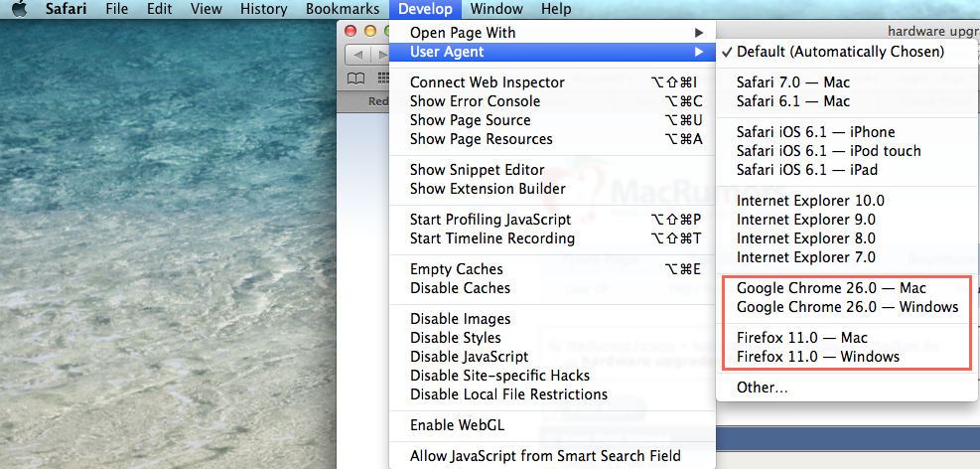980x469 pixels.
Task: Select Safari 7.0 — Mac user agent
Action: coord(845,82)
